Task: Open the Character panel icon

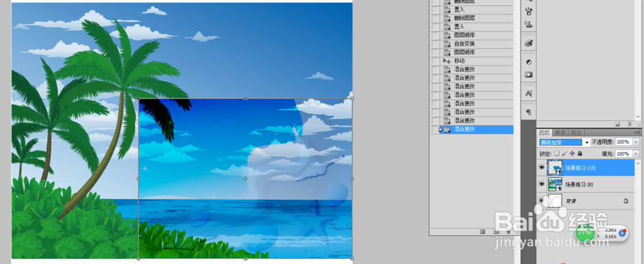Action: (x=529, y=93)
